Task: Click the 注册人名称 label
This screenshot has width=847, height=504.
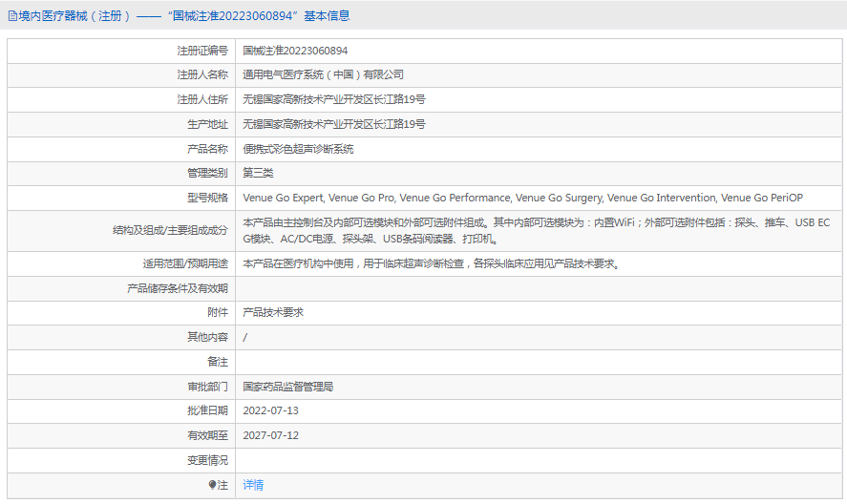Action: [x=202, y=74]
